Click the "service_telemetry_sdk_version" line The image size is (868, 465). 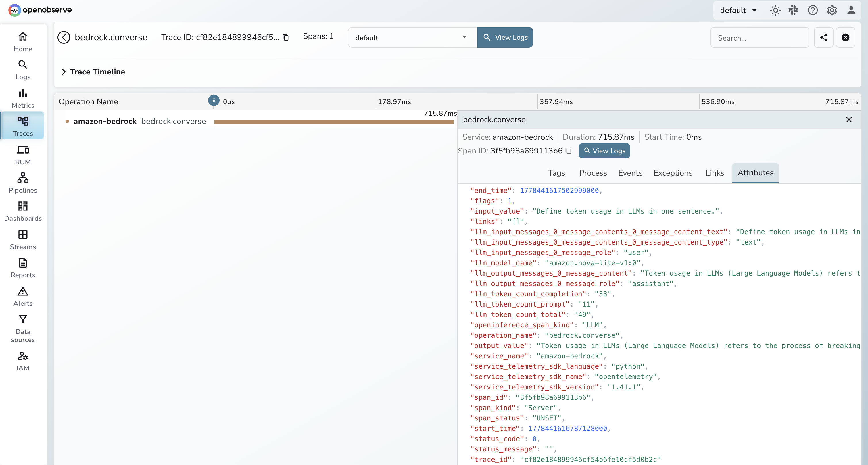point(557,387)
